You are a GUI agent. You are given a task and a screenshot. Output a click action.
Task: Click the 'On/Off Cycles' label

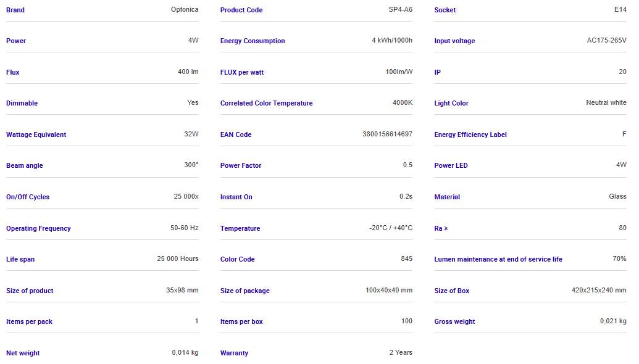28,197
